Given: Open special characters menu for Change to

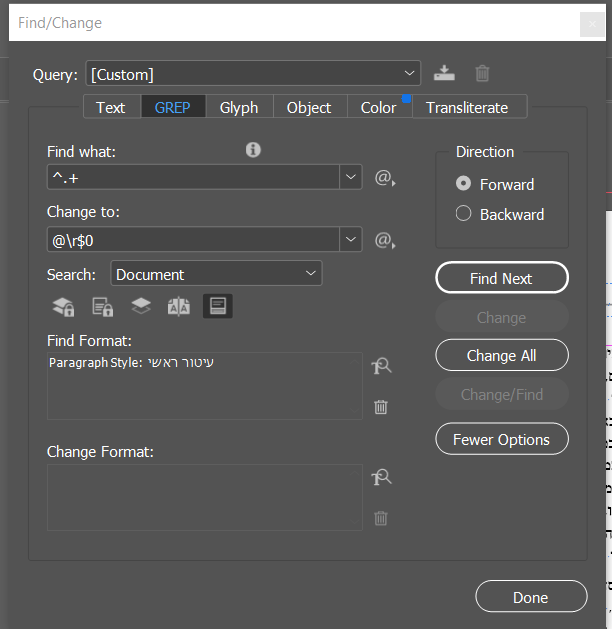Looking at the screenshot, I should 384,240.
